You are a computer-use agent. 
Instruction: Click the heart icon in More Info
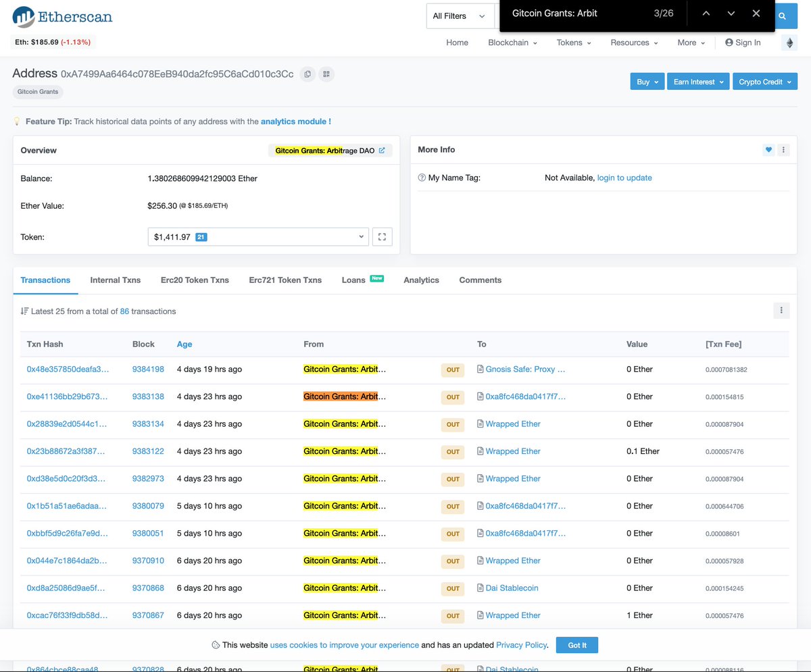(768, 150)
